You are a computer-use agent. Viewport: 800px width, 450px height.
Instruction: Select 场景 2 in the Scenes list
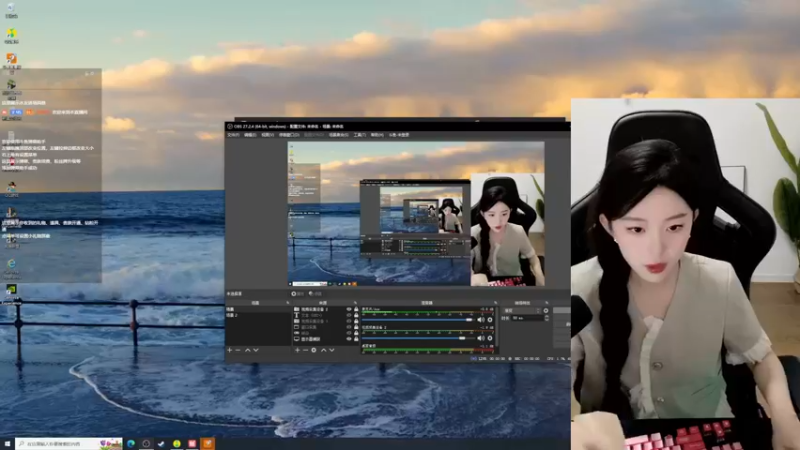click(258, 315)
